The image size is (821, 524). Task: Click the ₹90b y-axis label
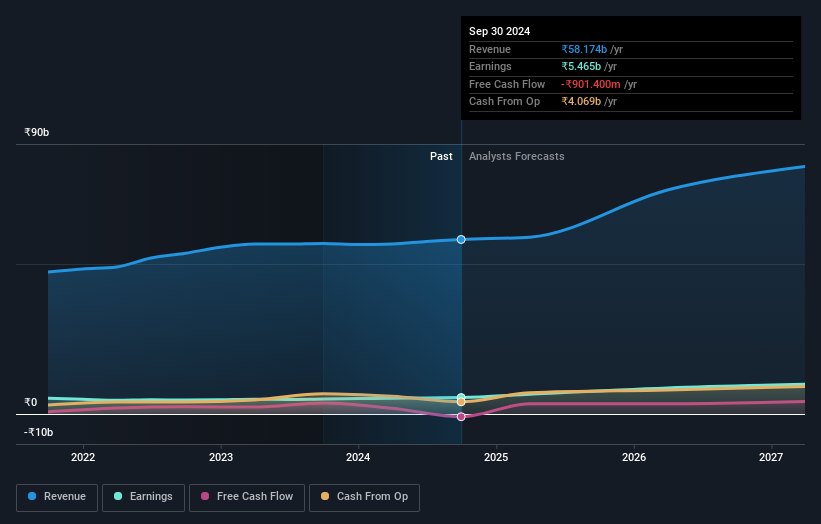point(37,132)
